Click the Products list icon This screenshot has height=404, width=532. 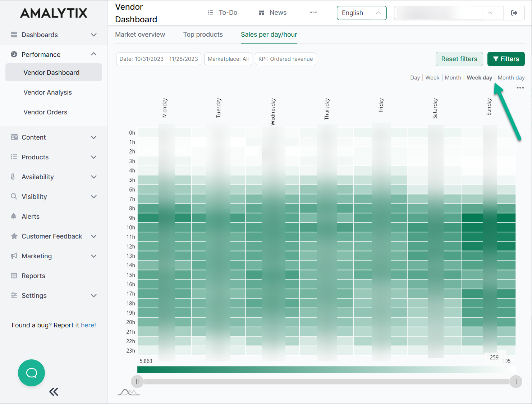click(x=14, y=157)
